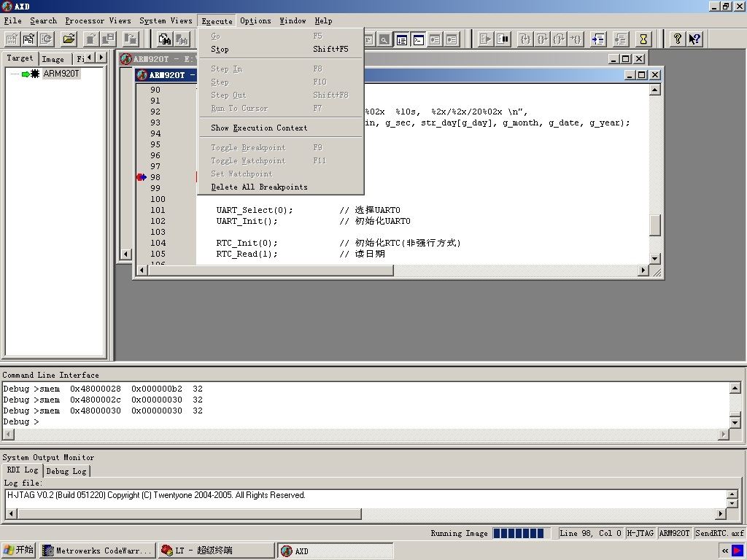Expand the system tray chevron arrows
The width and height of the screenshot is (747, 560).
[725, 551]
